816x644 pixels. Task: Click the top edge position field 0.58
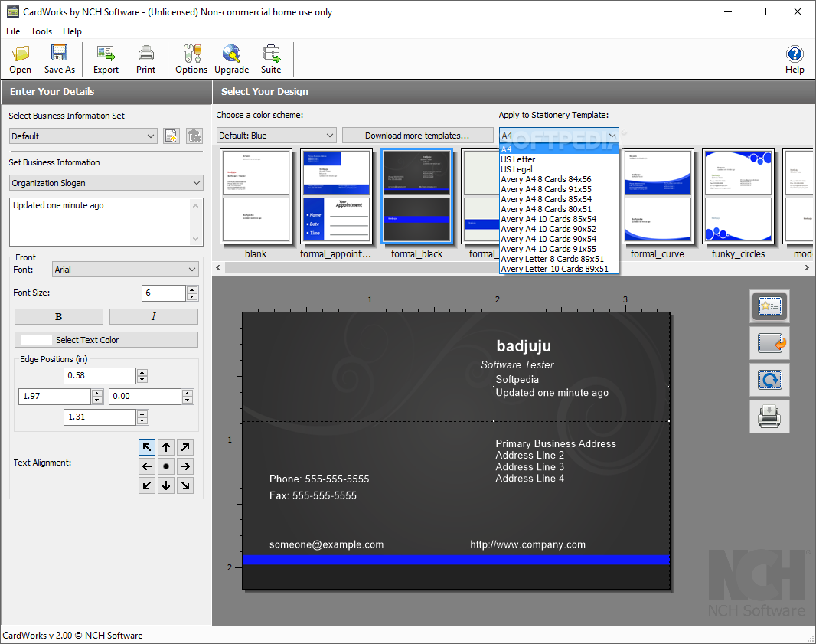point(100,375)
